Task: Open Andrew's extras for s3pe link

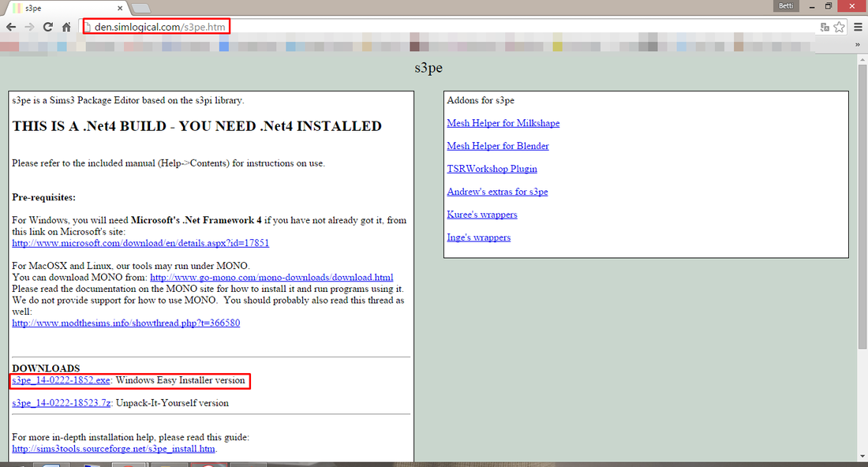Action: point(497,192)
